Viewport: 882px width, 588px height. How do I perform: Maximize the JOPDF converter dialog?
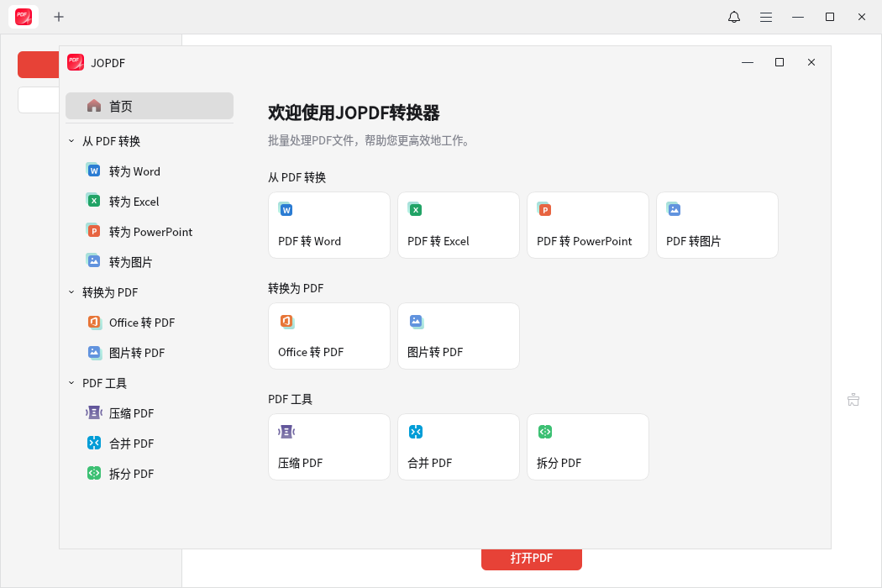[x=780, y=62]
